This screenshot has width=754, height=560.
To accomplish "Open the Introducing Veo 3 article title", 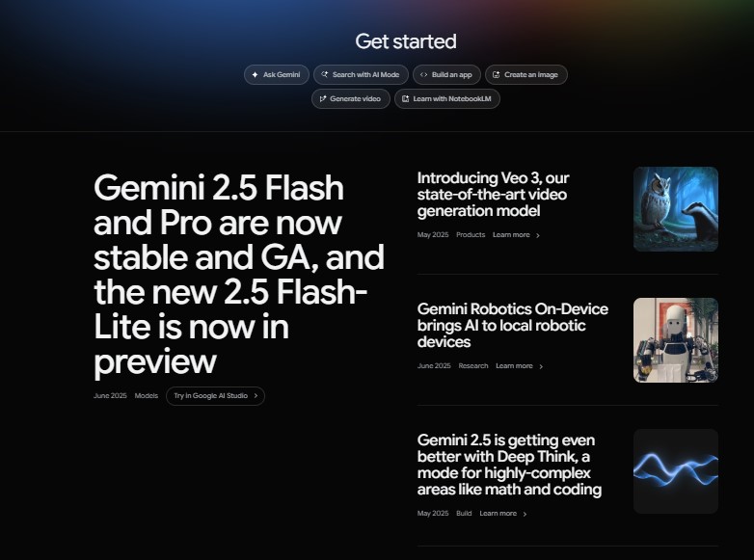I will point(493,195).
